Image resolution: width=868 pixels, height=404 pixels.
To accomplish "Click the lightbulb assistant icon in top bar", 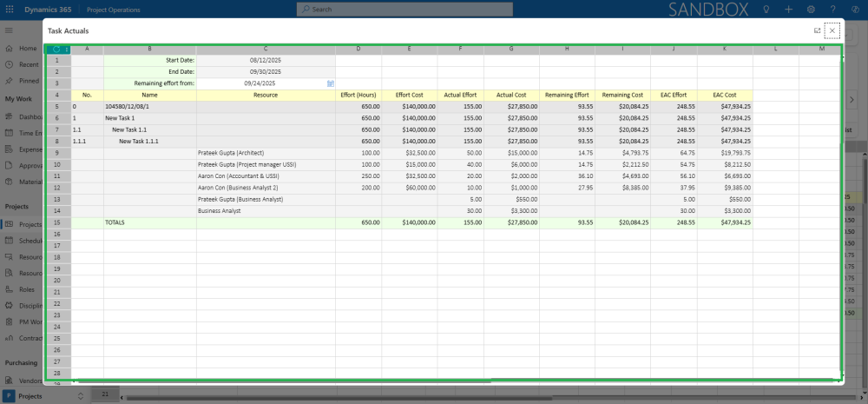I will tap(766, 9).
